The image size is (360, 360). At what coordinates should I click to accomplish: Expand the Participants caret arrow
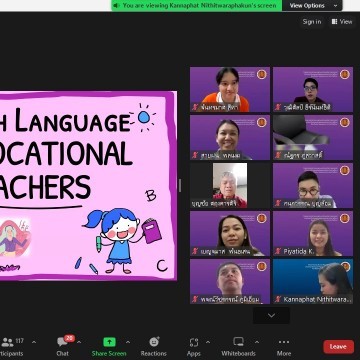coord(34,342)
